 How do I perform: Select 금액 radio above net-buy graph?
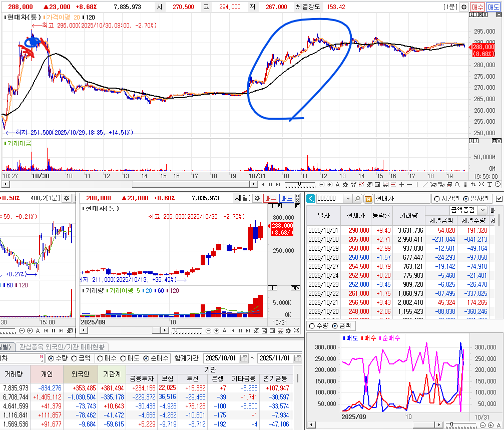point(335,326)
